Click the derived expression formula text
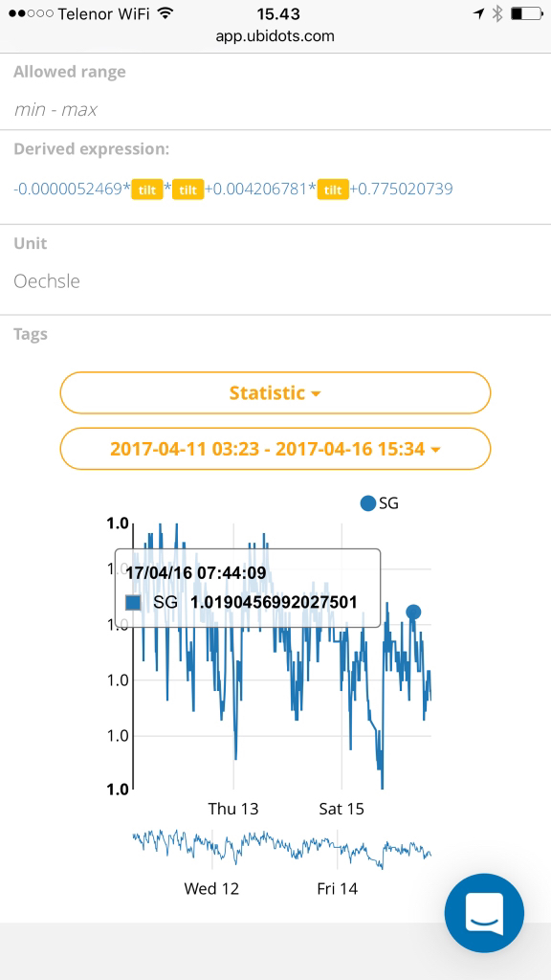551x980 pixels. coord(233,189)
